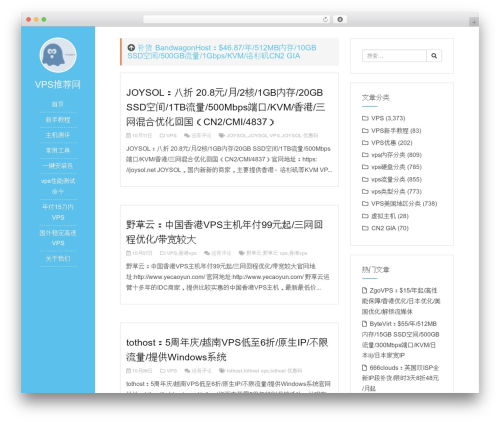Open 主机测评 in the sidebar menu

pos(58,135)
